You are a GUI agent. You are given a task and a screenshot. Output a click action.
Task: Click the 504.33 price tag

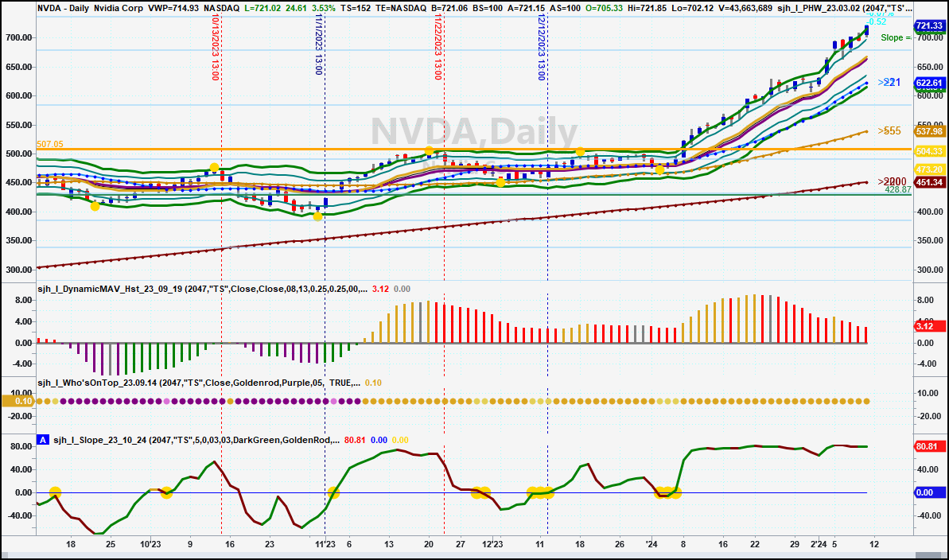tap(929, 151)
